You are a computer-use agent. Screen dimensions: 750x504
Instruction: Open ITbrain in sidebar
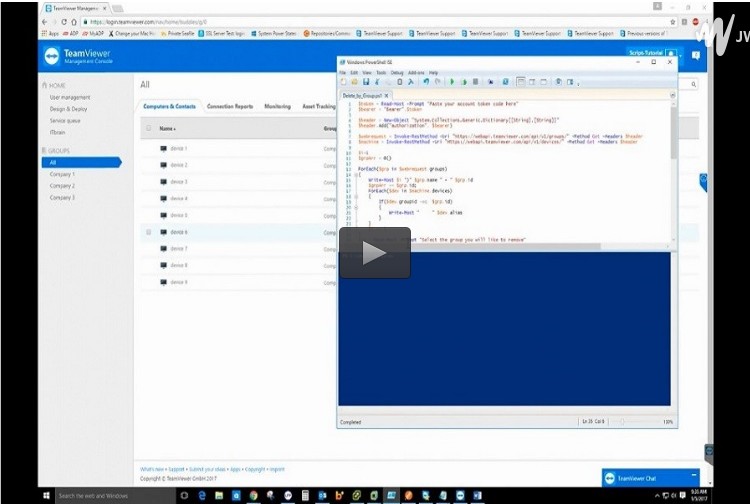tap(57, 132)
